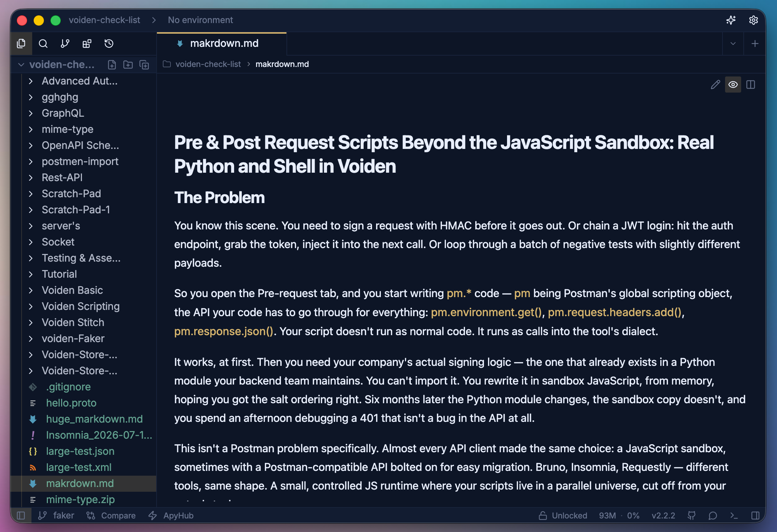Select the makrdown.md tab
The width and height of the screenshot is (777, 532).
tap(222, 44)
